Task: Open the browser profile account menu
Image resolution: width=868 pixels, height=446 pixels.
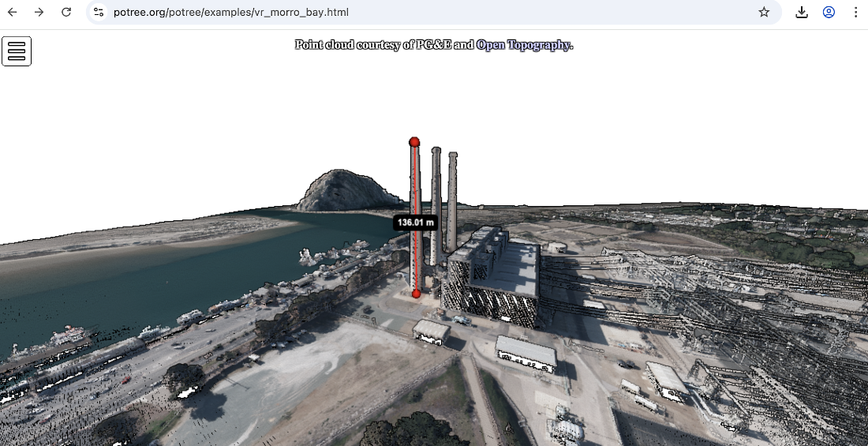Action: pos(829,12)
